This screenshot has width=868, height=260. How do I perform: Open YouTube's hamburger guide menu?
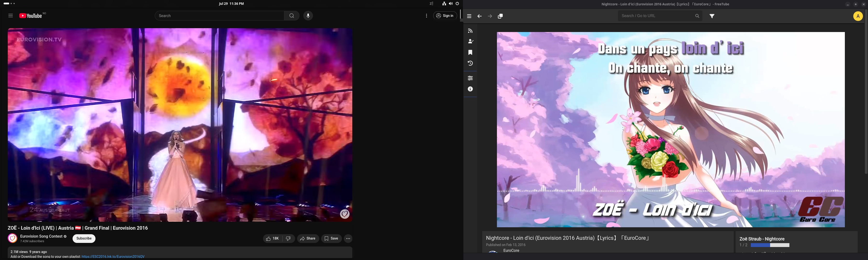click(x=10, y=16)
